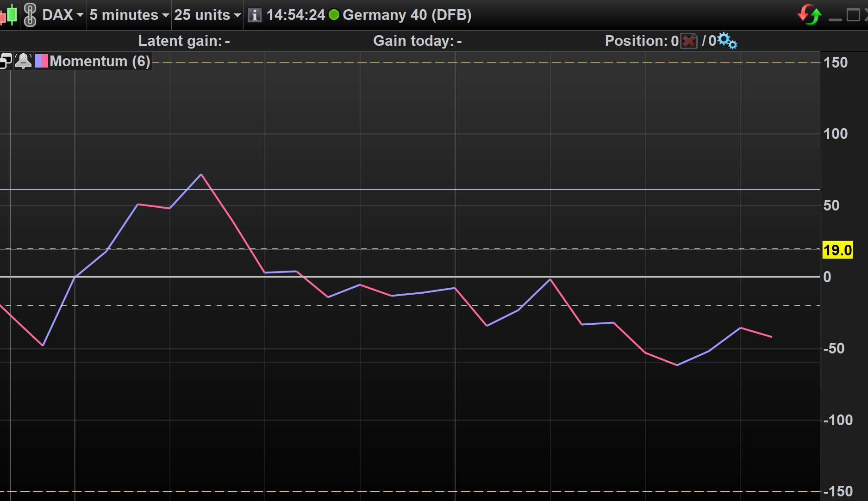Click the Germany 40 (DFB) title
The height and width of the screenshot is (501, 868).
click(x=407, y=15)
